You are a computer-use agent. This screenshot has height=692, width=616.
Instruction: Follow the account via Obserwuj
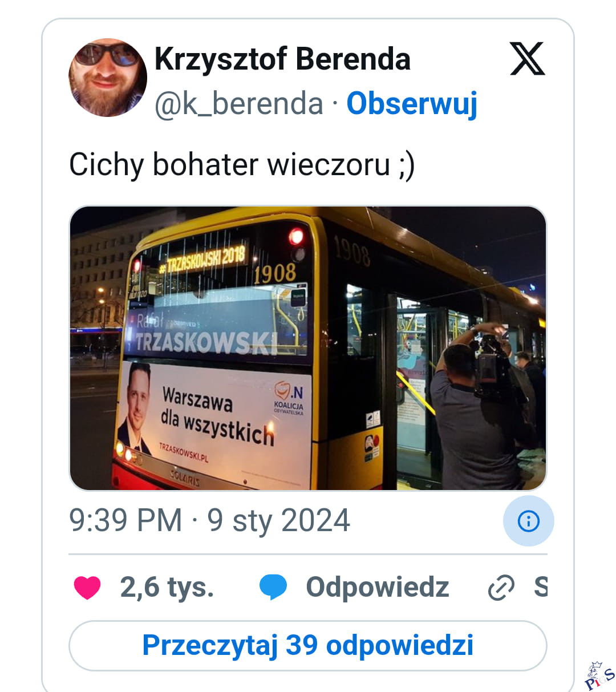[412, 104]
